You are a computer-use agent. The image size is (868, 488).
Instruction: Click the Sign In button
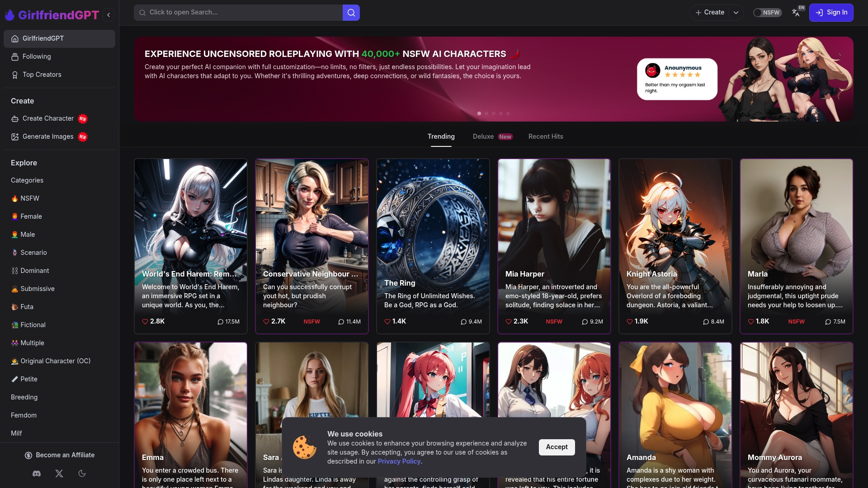click(x=831, y=13)
